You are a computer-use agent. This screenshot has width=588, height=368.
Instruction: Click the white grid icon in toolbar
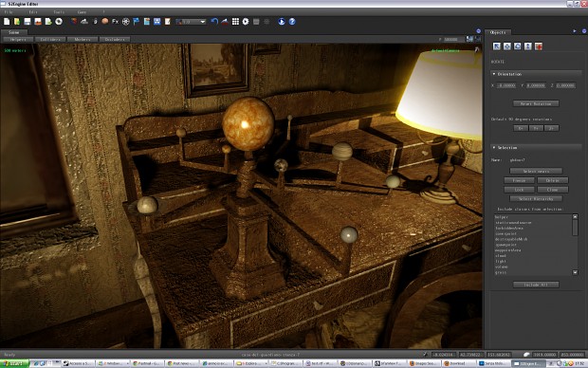235,22
